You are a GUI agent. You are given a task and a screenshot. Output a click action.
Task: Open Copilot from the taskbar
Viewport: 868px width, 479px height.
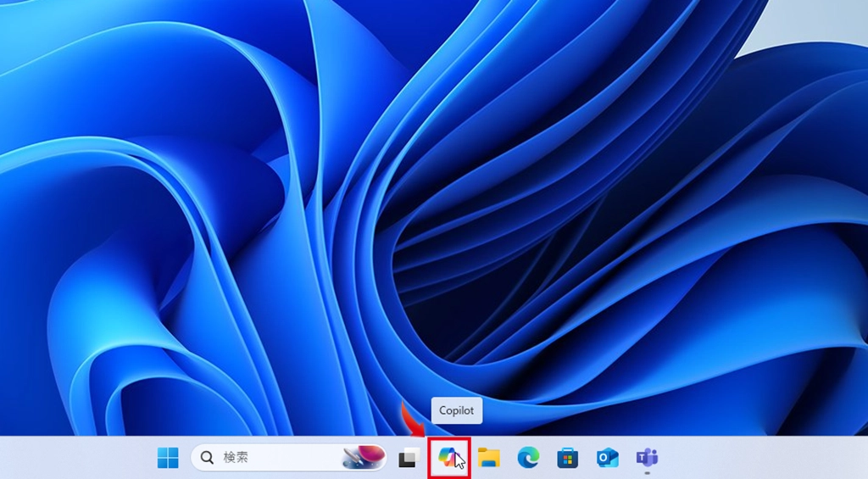(448, 458)
